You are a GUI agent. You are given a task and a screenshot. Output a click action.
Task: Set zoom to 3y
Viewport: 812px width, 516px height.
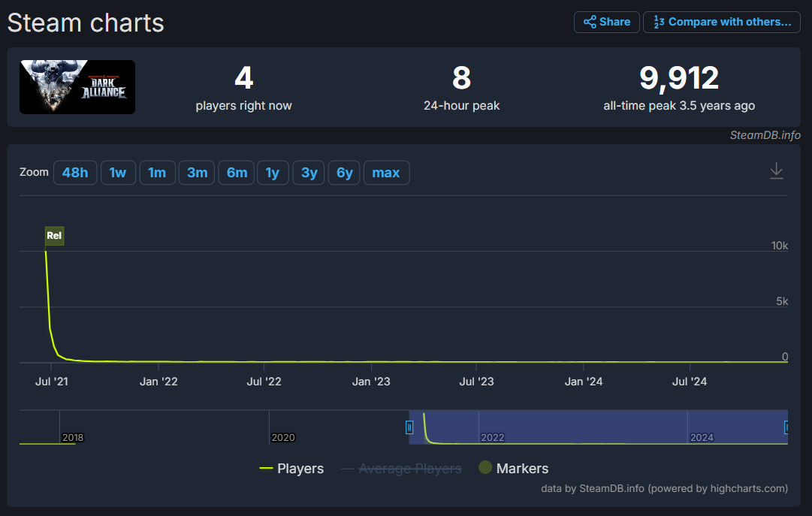[x=309, y=173]
